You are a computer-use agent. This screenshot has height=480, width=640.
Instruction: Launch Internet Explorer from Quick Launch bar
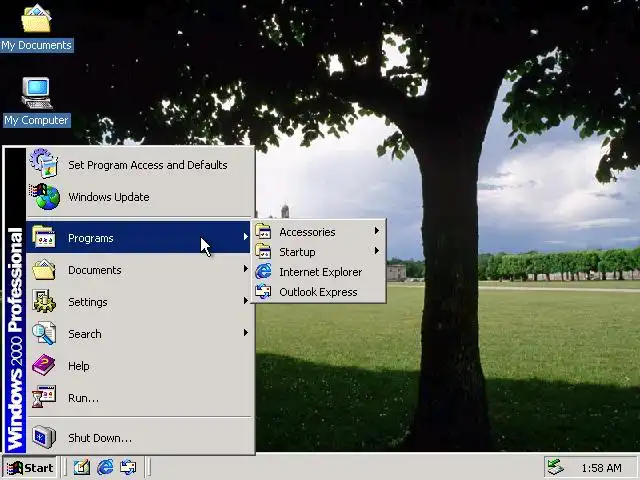[105, 467]
